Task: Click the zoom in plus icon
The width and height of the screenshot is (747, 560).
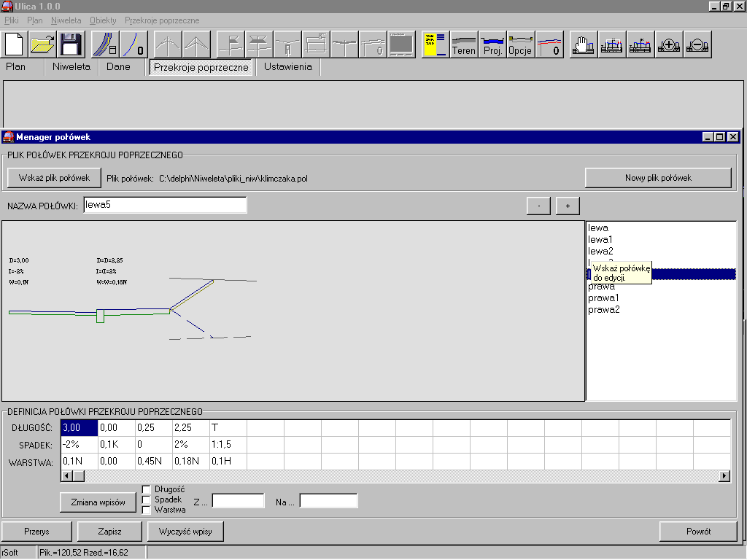Action: 669,44
